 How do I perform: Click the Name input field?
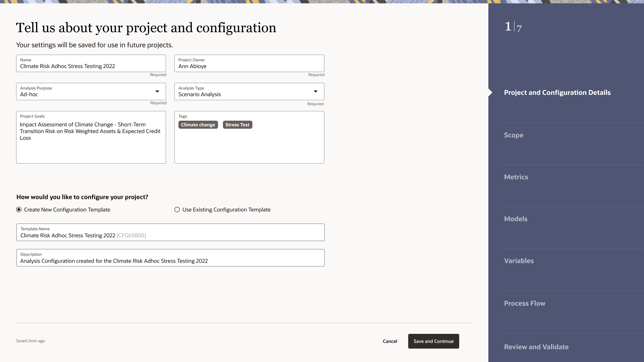(x=91, y=63)
